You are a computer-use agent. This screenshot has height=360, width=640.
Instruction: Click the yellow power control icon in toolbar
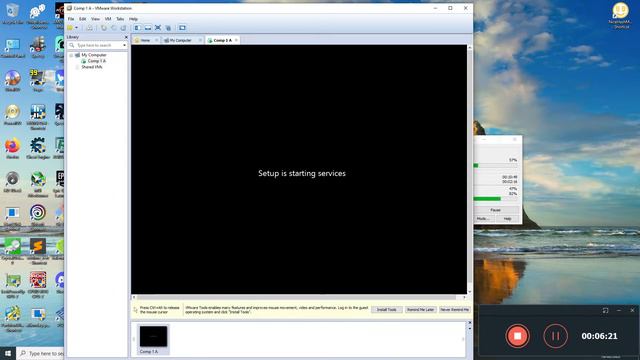tap(70, 28)
